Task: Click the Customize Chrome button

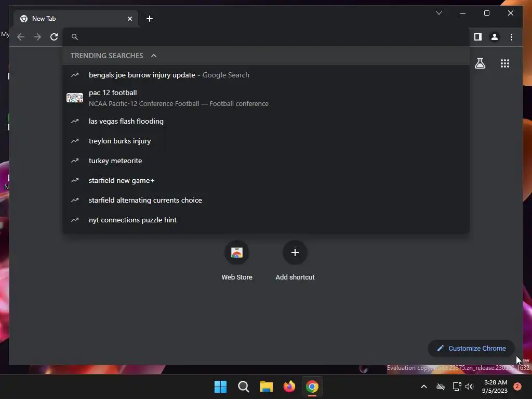Action: (x=471, y=349)
